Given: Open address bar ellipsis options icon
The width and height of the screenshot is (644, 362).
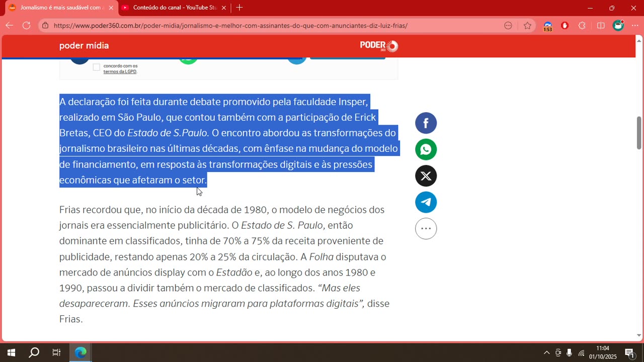Looking at the screenshot, I should tap(508, 26).
